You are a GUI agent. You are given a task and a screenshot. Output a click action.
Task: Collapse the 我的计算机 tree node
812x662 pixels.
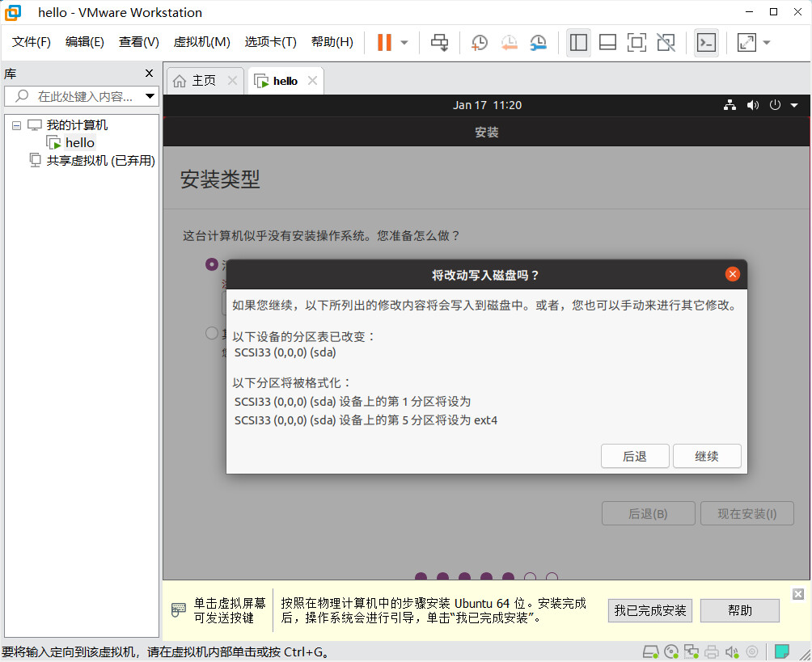[x=16, y=125]
